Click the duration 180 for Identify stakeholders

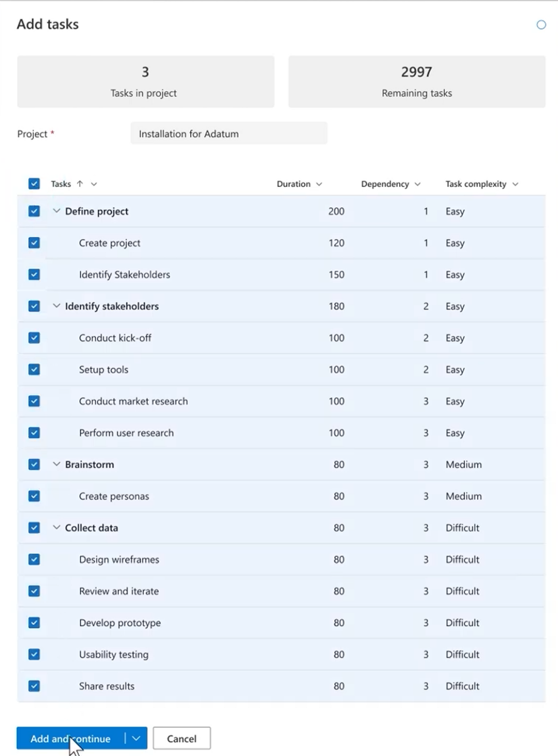click(x=336, y=306)
